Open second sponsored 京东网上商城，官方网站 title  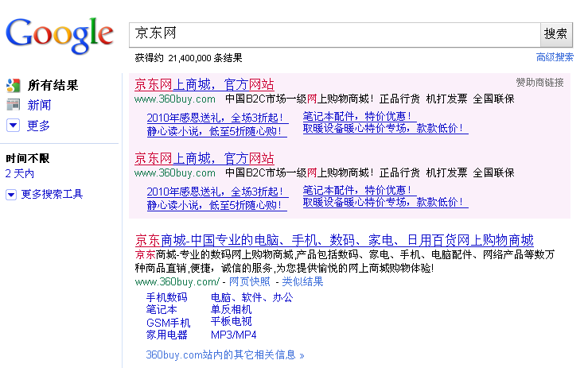coord(204,158)
